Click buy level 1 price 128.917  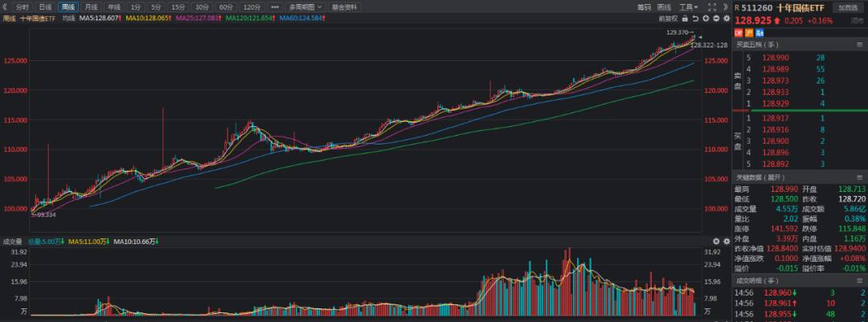pyautogui.click(x=776, y=118)
